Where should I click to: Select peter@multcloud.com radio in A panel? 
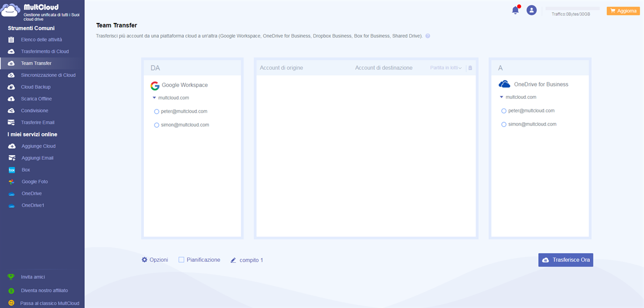504,111
